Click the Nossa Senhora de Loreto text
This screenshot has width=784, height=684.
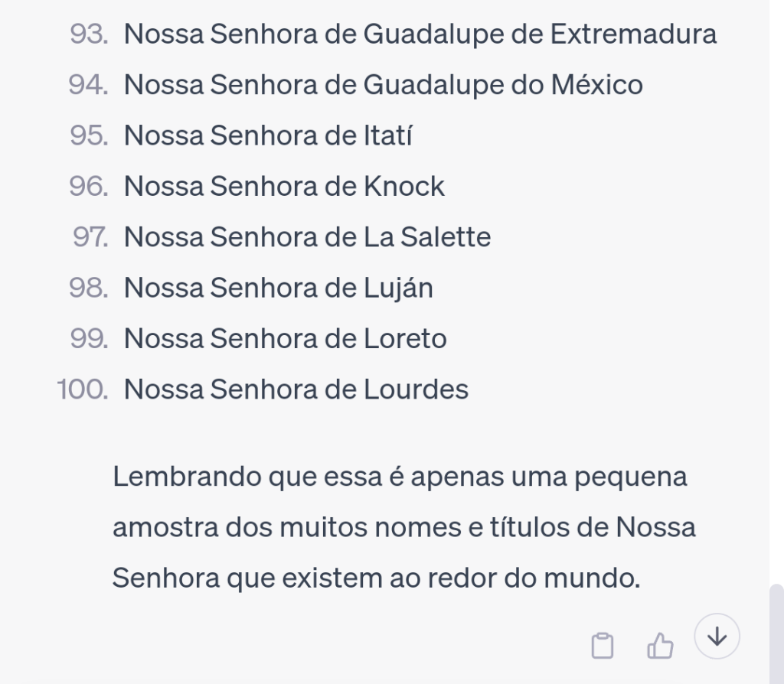[x=285, y=338]
